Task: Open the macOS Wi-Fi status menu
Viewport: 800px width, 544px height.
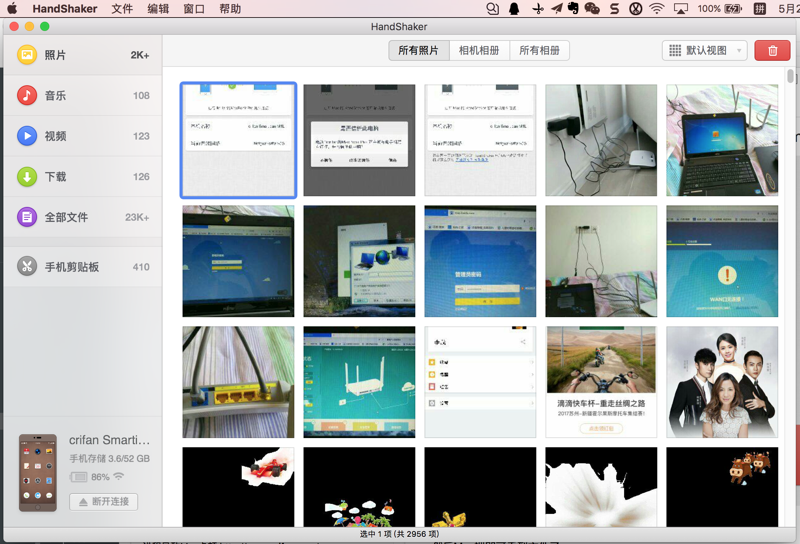Action: pyautogui.click(x=657, y=9)
